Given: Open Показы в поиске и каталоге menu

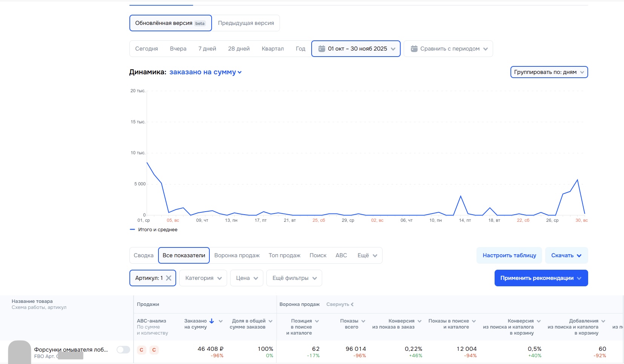Looking at the screenshot, I should pos(474,321).
